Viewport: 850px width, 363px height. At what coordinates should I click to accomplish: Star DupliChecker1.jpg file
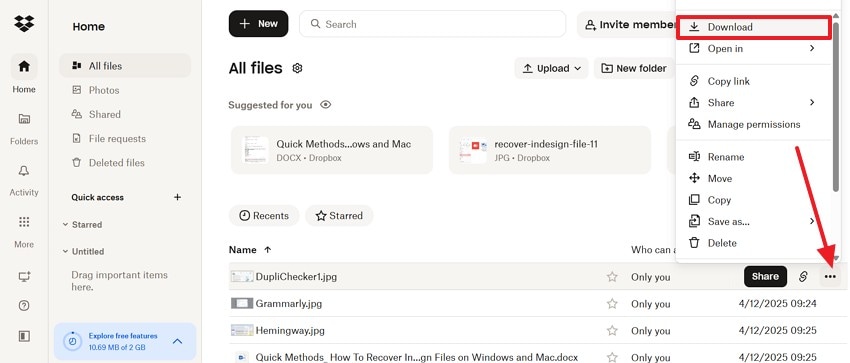[x=612, y=277]
